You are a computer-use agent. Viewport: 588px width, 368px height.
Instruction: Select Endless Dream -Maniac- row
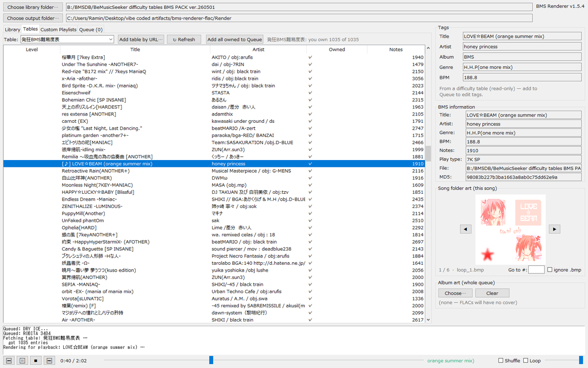point(214,199)
